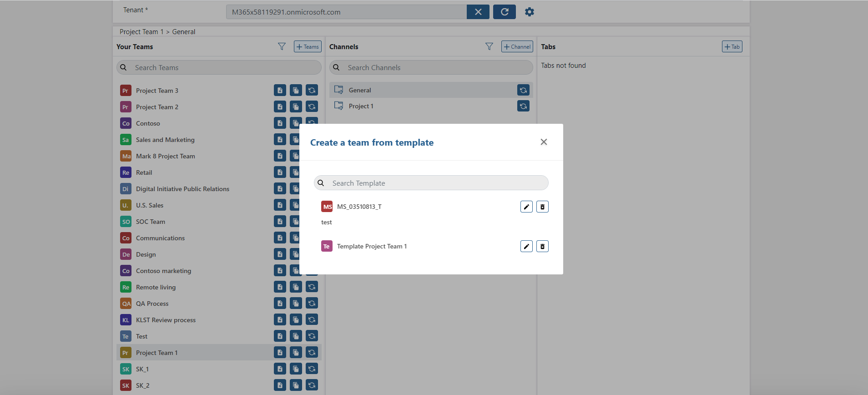Clone Remote living with copy icon
The height and width of the screenshot is (395, 868).
click(296, 287)
